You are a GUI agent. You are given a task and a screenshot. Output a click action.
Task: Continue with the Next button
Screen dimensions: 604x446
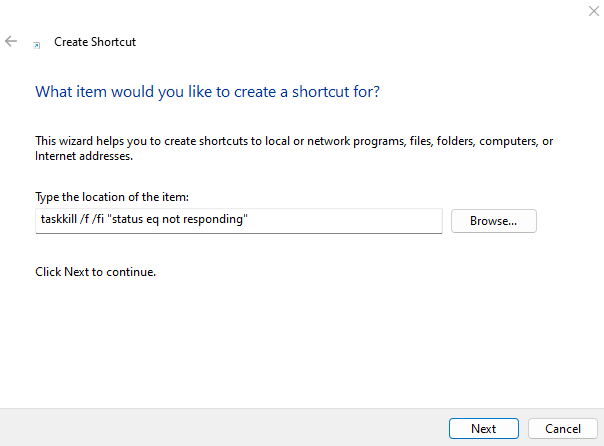pyautogui.click(x=483, y=428)
